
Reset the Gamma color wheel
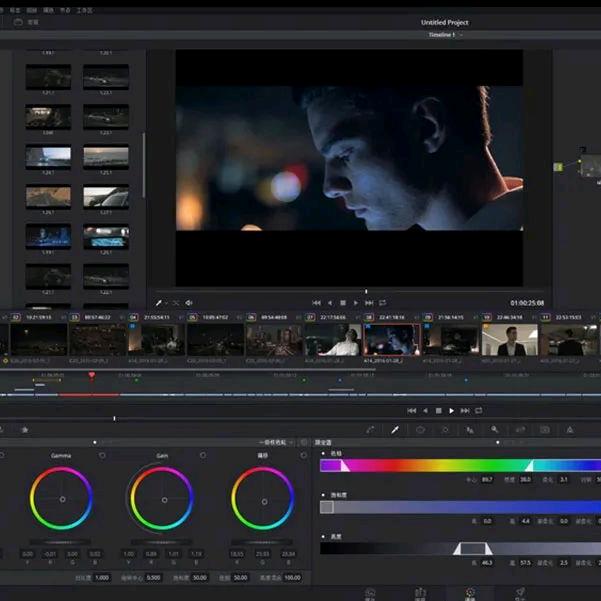coord(101,455)
